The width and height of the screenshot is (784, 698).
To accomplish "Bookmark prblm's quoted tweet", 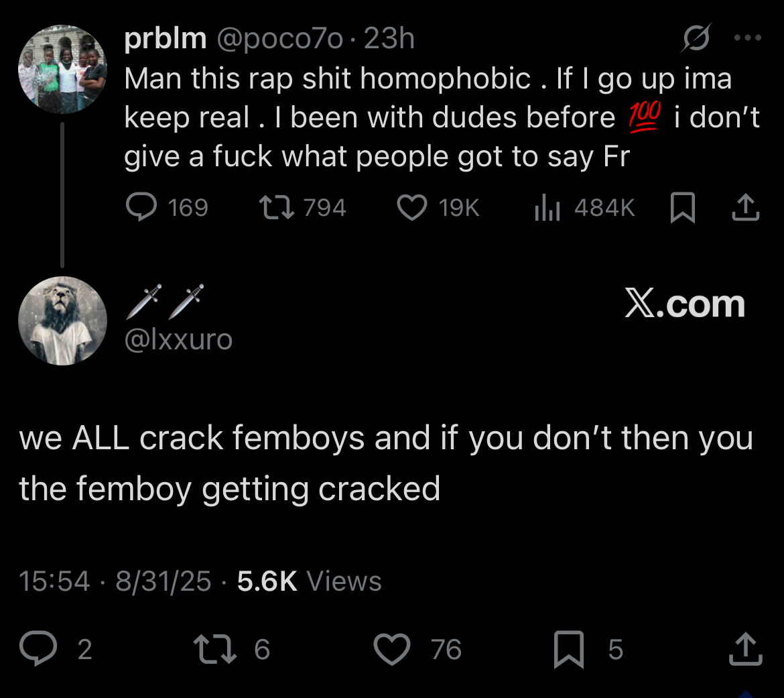I will click(683, 208).
